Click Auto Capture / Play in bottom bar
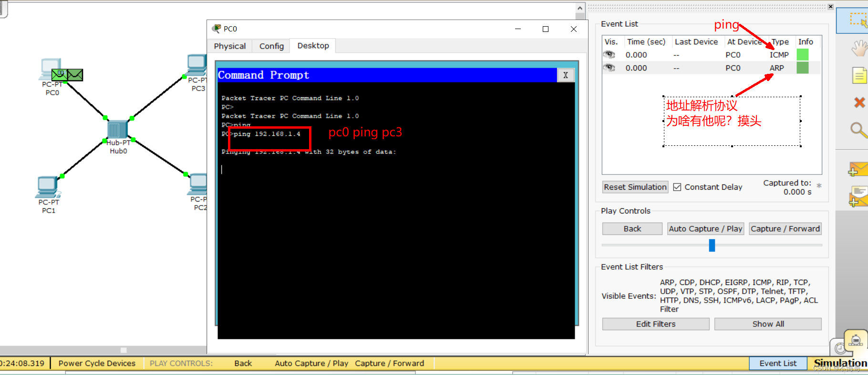Viewport: 868px width, 376px height. coord(311,363)
